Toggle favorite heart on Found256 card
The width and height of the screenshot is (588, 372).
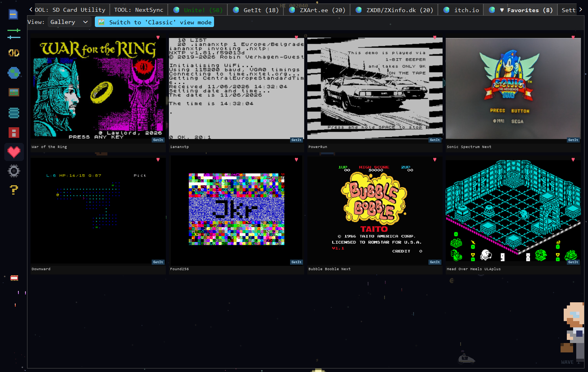(x=296, y=160)
